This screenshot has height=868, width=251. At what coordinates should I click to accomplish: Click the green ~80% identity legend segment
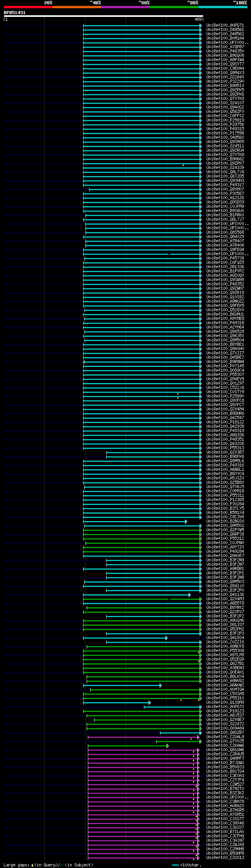[174, 7]
